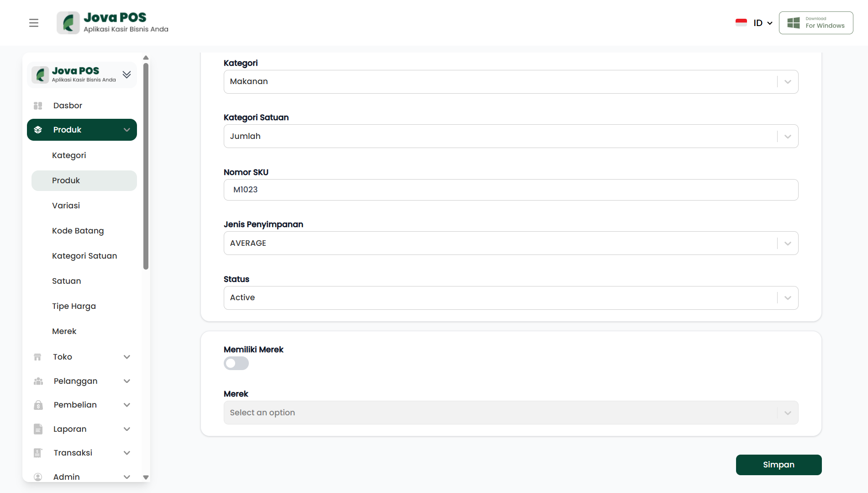Click the Toko store icon
868x493 pixels.
pos(38,357)
